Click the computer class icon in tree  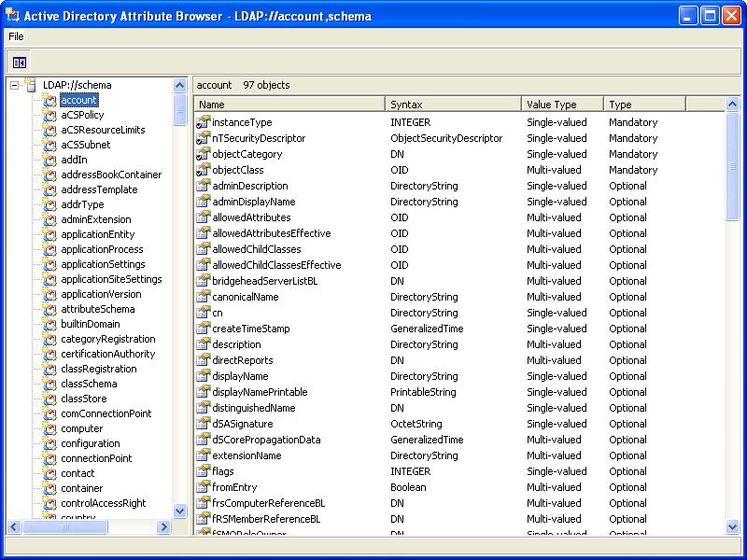tap(50, 428)
